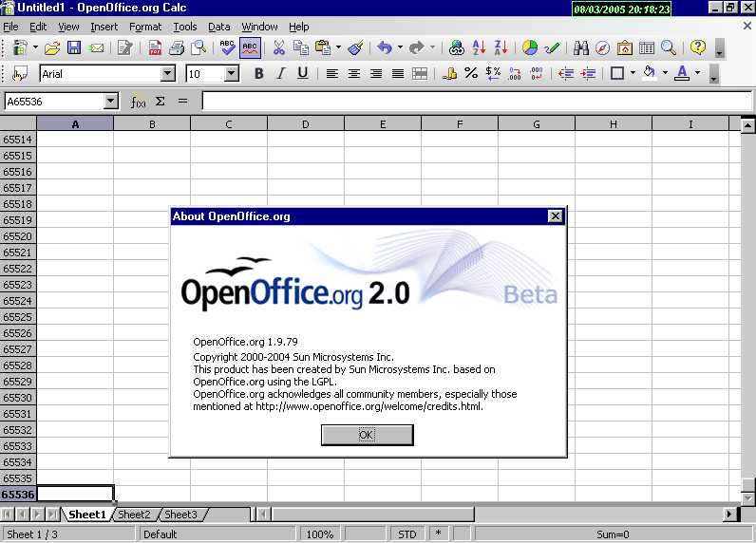Open the Paste options dropdown arrow
The width and height of the screenshot is (756, 543).
pyautogui.click(x=338, y=47)
